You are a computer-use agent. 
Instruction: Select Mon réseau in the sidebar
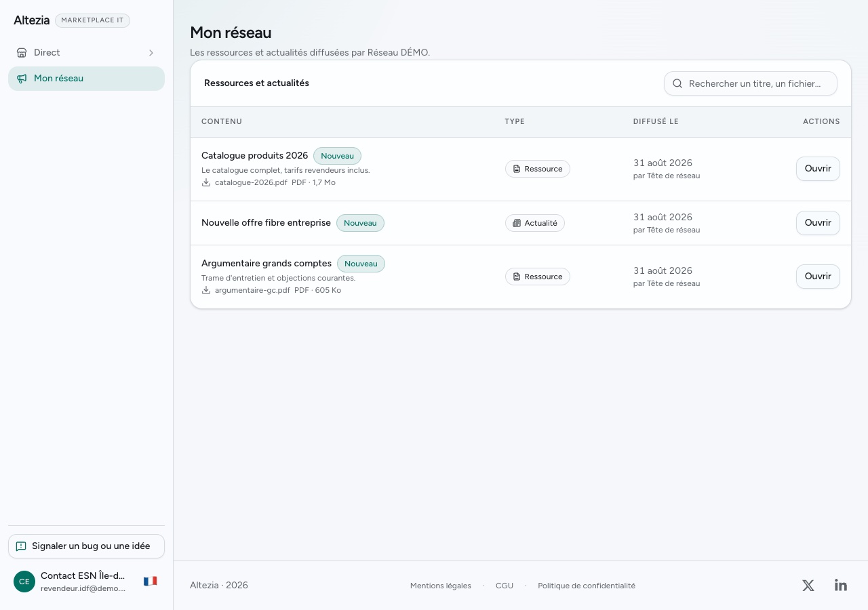[x=86, y=79]
